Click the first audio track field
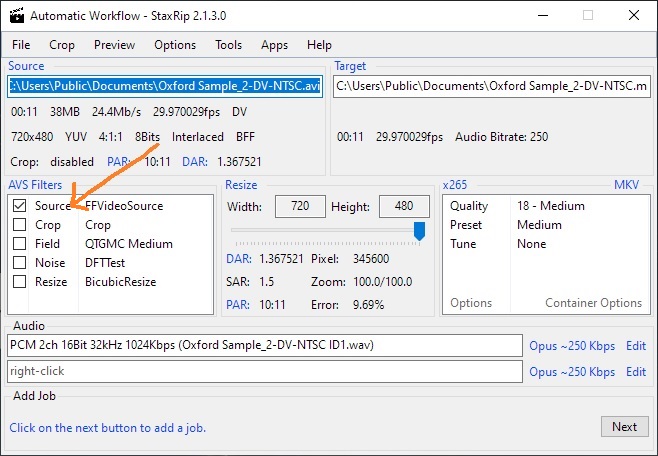Image resolution: width=658 pixels, height=456 pixels. (265, 346)
